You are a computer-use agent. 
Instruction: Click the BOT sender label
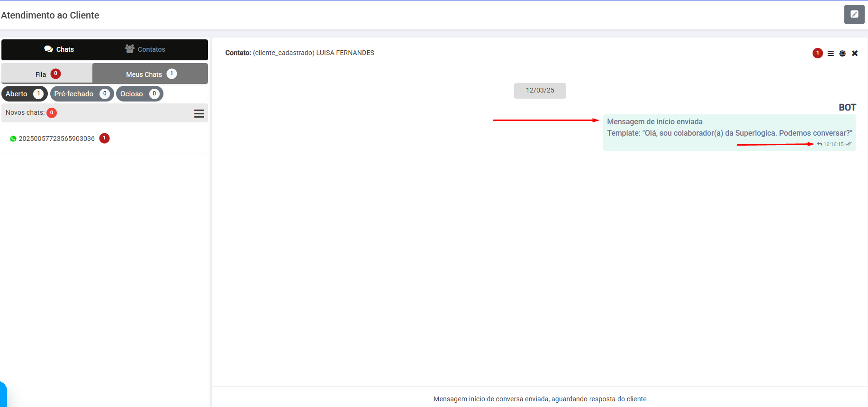(847, 108)
